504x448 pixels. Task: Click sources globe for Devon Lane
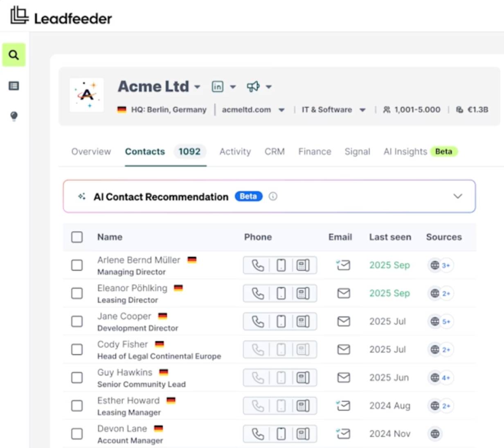[x=435, y=434]
